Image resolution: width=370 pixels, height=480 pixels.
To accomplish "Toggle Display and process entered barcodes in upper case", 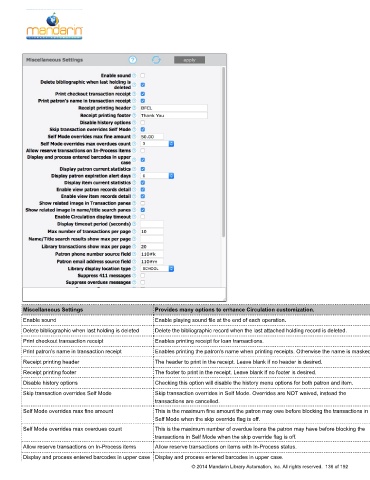I will tap(143, 160).
